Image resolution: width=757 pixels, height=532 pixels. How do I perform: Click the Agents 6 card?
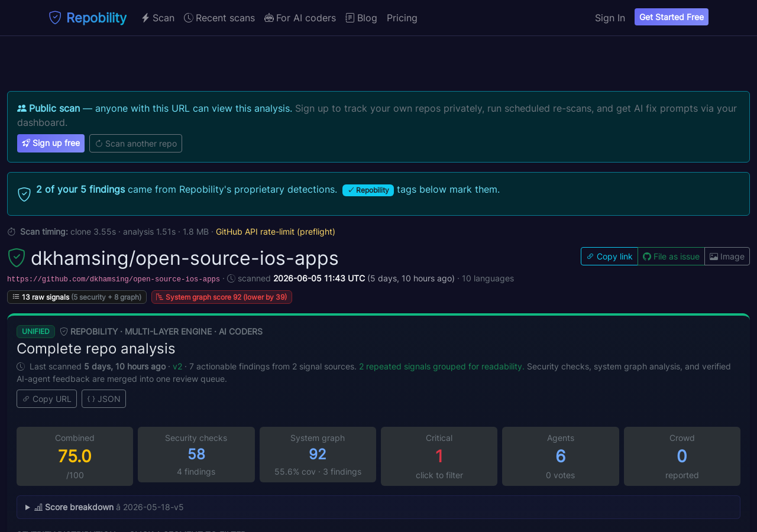click(561, 456)
